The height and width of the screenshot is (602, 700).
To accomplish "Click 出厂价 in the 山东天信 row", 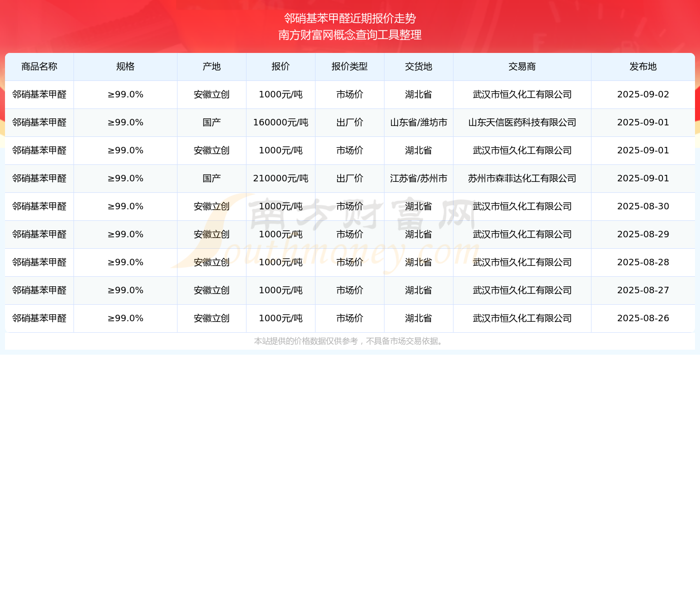I will pos(349,122).
